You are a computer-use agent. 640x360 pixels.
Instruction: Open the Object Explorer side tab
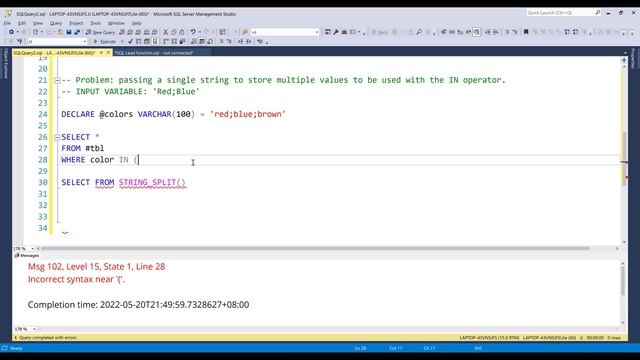click(x=5, y=63)
